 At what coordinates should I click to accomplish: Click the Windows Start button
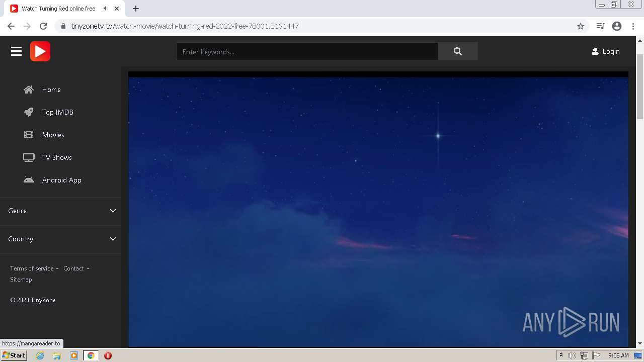[14, 355]
